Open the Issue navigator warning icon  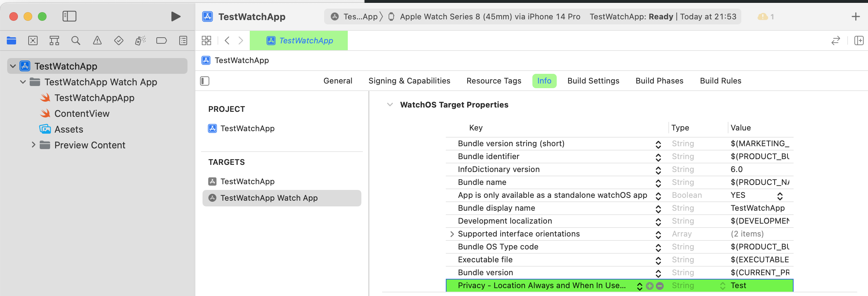coord(97,40)
